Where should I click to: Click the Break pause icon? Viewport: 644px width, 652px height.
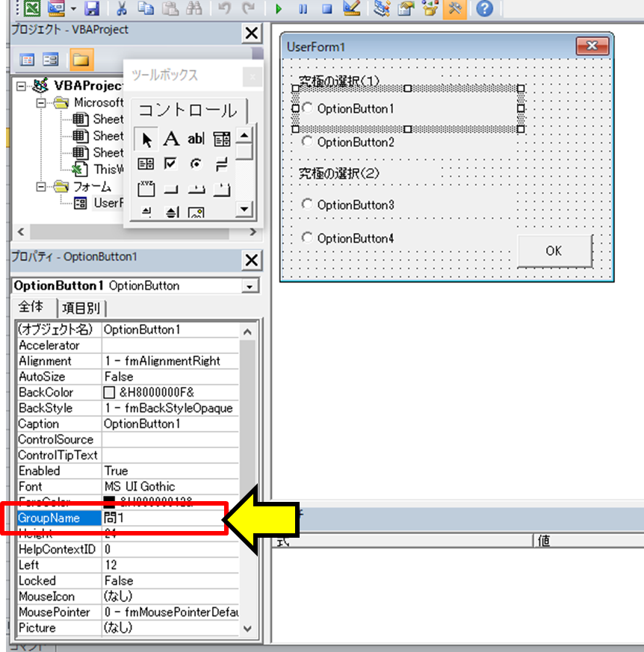(x=303, y=8)
